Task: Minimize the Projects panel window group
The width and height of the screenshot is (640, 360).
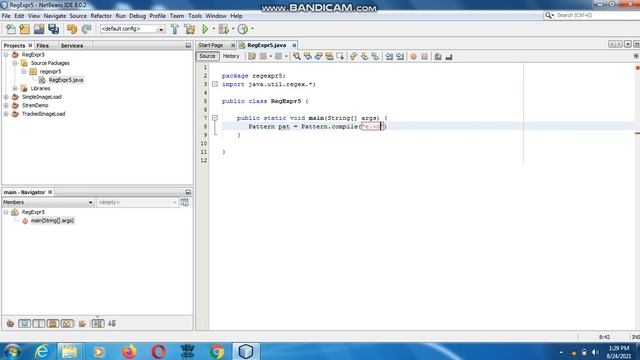Action: [188, 46]
